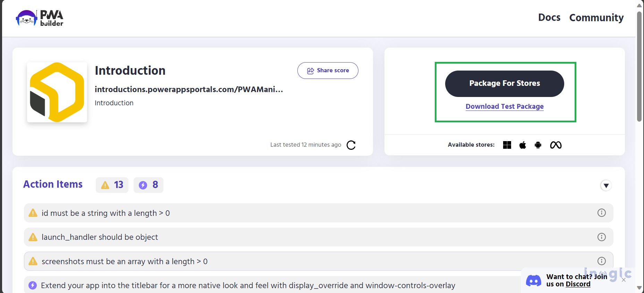Open info for launch_handler action item
This screenshot has height=293, width=644.
(x=601, y=237)
